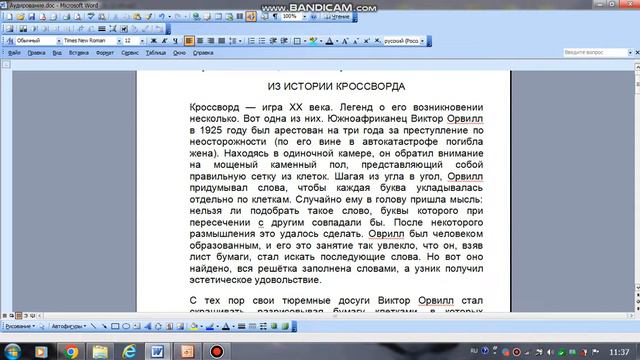Open Times New Roman font dropdown
The height and width of the screenshot is (360, 640).
point(119,41)
